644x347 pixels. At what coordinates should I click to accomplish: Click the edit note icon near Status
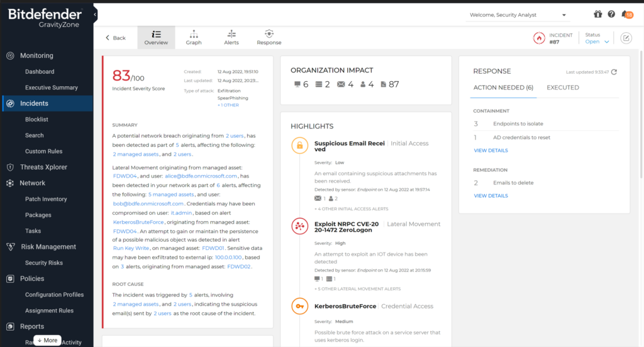point(626,38)
